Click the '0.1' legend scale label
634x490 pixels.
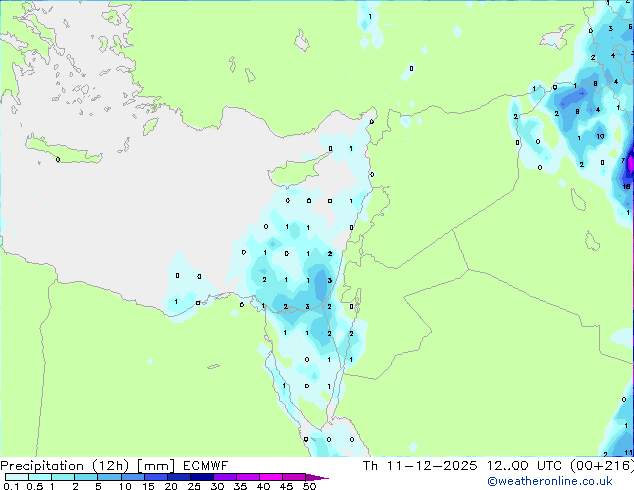coord(11,486)
